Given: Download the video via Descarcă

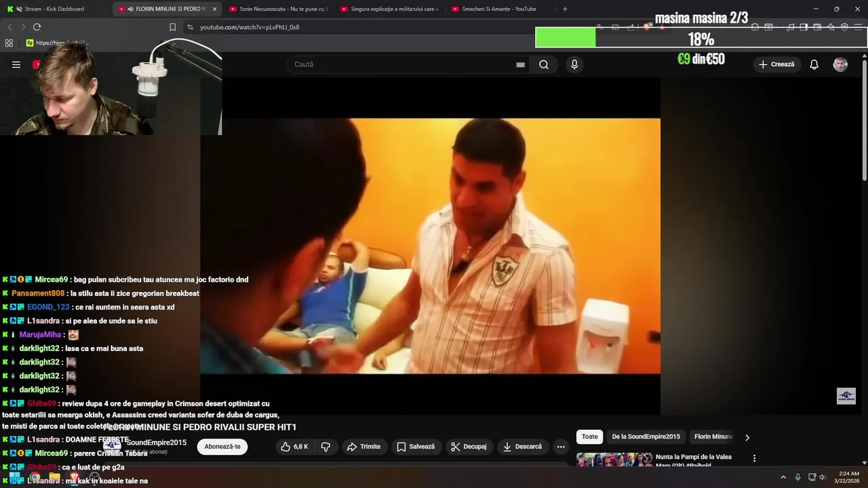Looking at the screenshot, I should [x=522, y=447].
